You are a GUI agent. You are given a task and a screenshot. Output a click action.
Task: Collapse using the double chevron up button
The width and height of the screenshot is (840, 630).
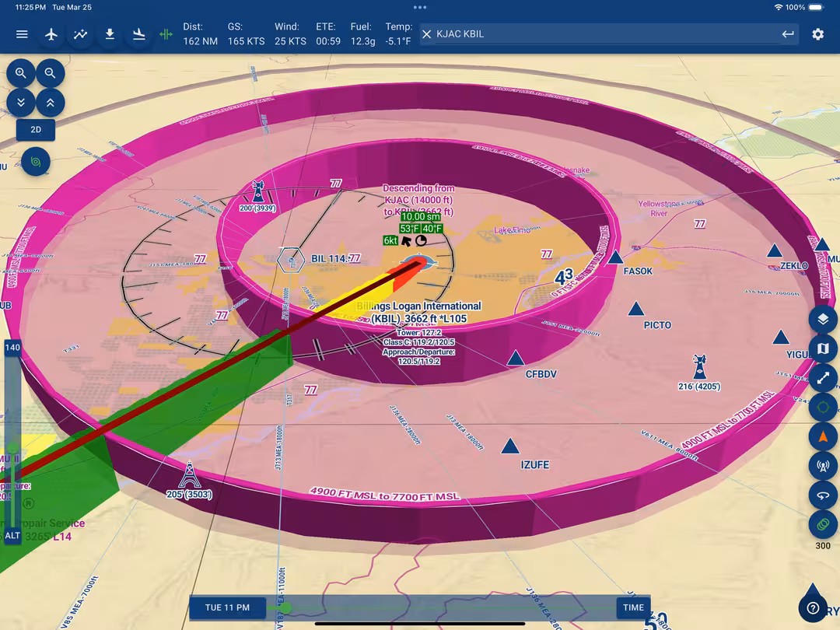[51, 102]
